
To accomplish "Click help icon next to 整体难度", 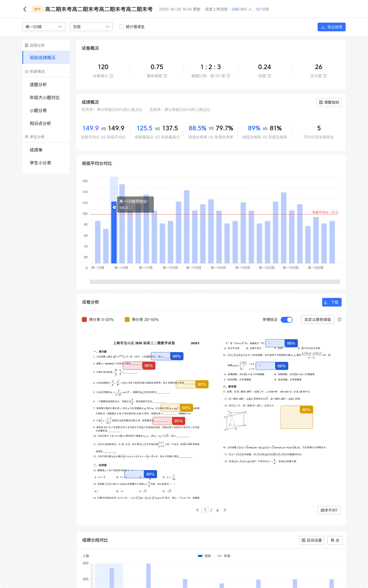I will [165, 76].
